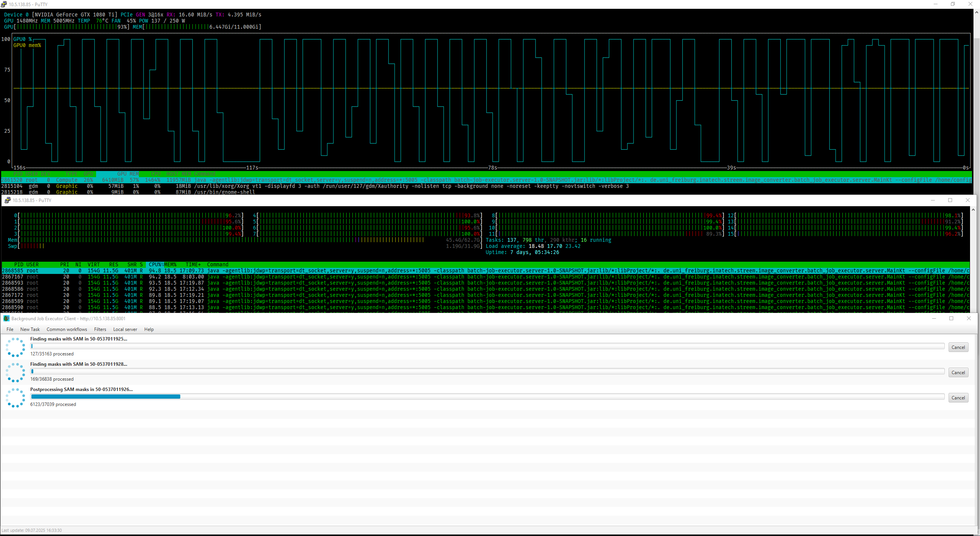Sort htop by PID column header
The width and height of the screenshot is (980, 536).
click(x=19, y=264)
